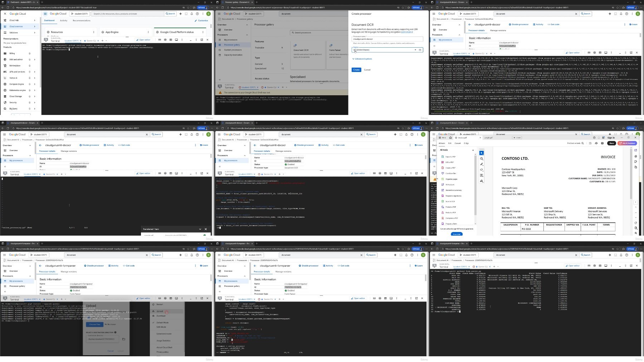Switch to the Recommendations dashboard tab
Screen dimensions: 644x362
[82, 20]
